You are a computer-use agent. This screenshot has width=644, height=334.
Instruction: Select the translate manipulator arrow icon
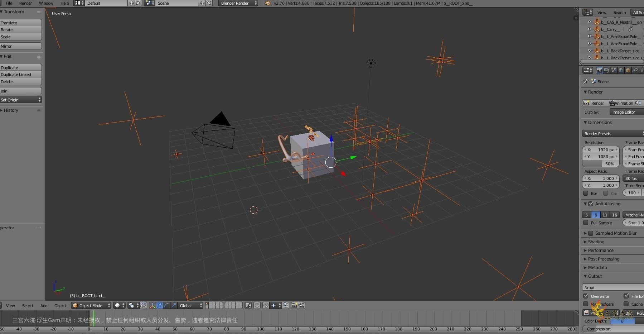(x=159, y=305)
